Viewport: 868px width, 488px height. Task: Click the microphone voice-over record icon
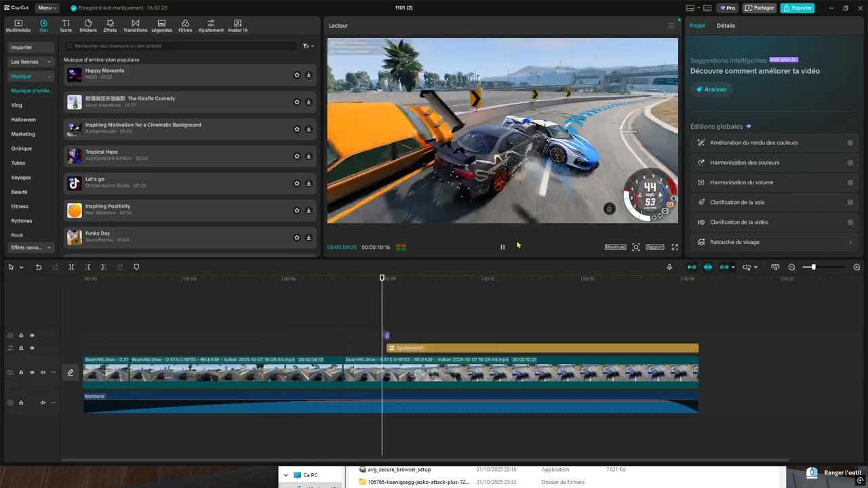click(669, 267)
